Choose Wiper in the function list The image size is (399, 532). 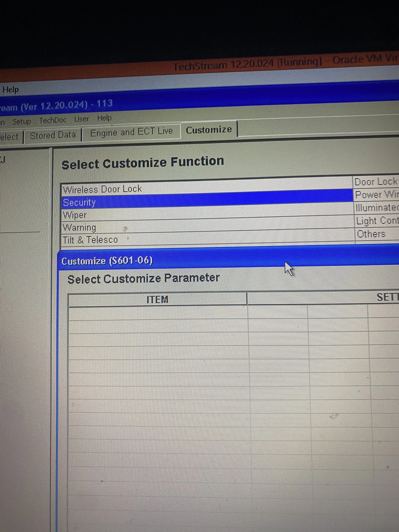[74, 215]
